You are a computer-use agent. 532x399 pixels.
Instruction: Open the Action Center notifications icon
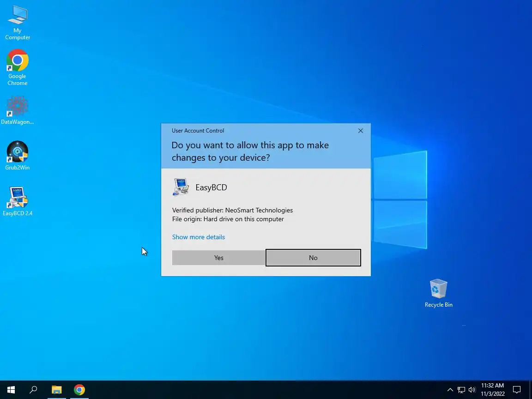pos(516,389)
